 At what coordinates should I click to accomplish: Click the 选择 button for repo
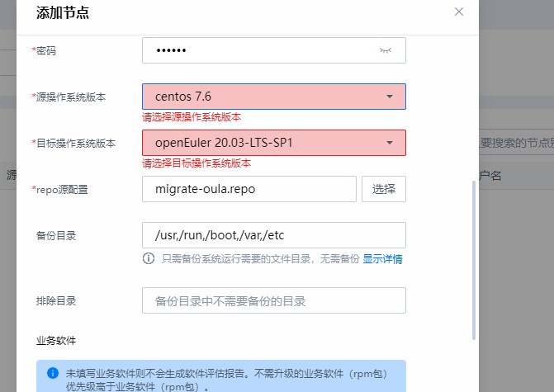(384, 189)
